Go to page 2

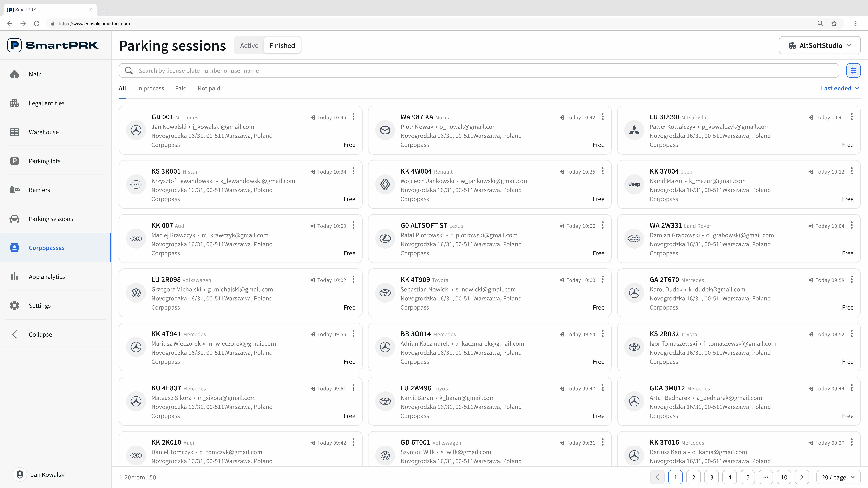point(693,477)
